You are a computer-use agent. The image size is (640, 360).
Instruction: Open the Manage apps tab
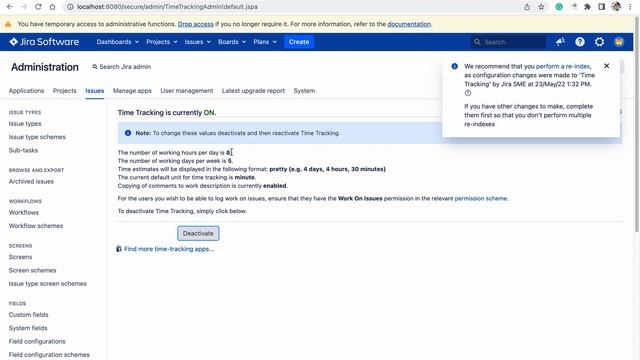[132, 91]
